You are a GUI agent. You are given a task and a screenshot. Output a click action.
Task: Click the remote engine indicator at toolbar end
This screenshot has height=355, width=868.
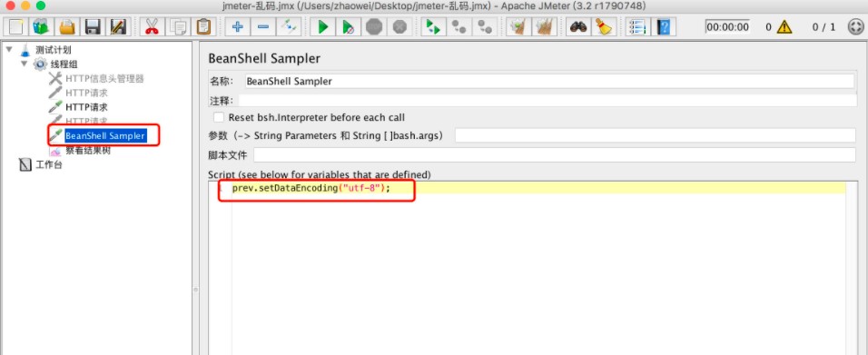856,26
